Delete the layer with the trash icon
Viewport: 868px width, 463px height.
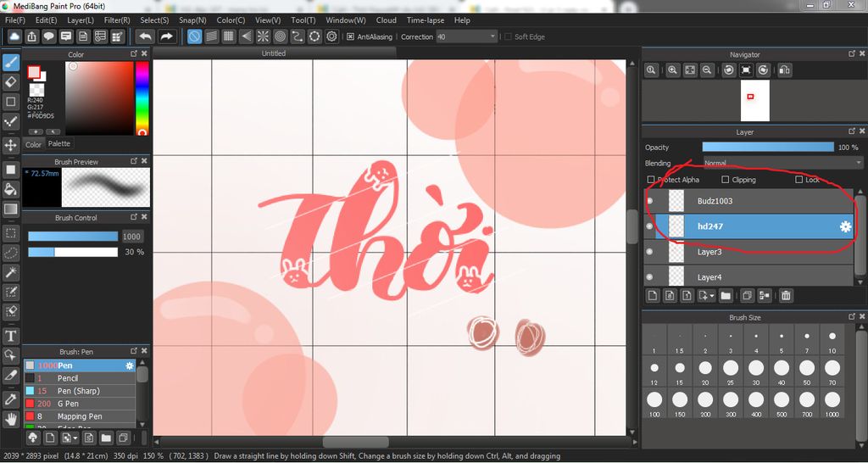(x=786, y=296)
